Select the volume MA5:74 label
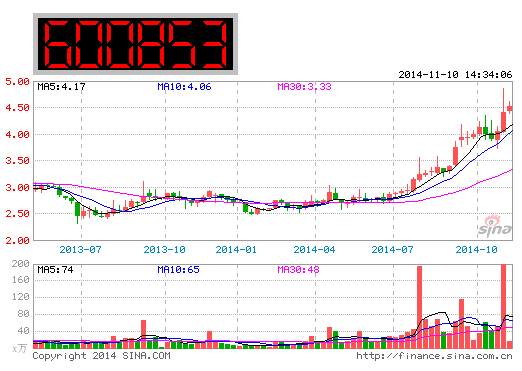 (55, 269)
